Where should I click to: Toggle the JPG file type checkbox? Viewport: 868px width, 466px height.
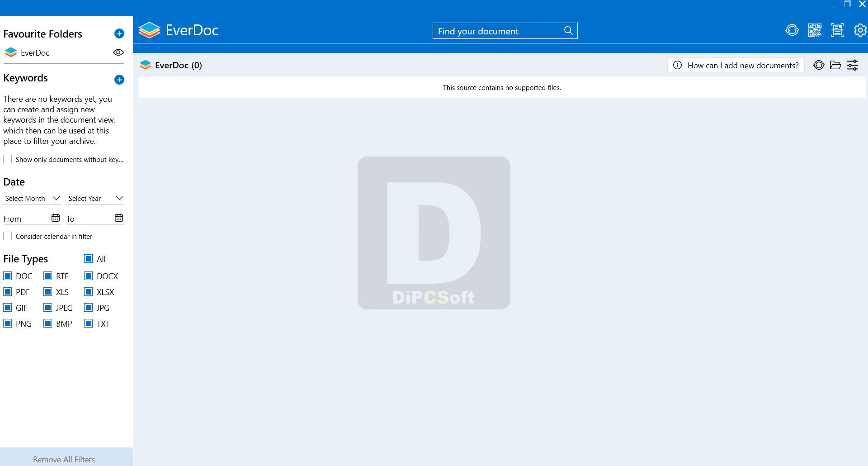click(x=89, y=308)
